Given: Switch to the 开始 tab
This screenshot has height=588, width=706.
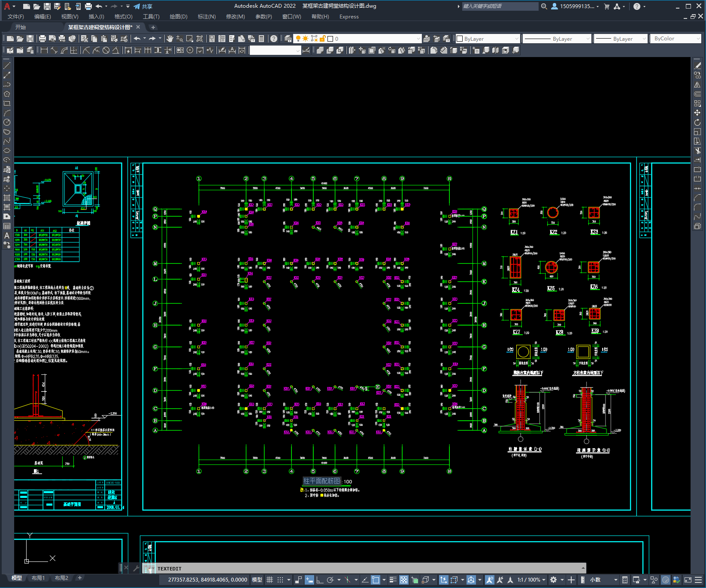Looking at the screenshot, I should click(21, 27).
